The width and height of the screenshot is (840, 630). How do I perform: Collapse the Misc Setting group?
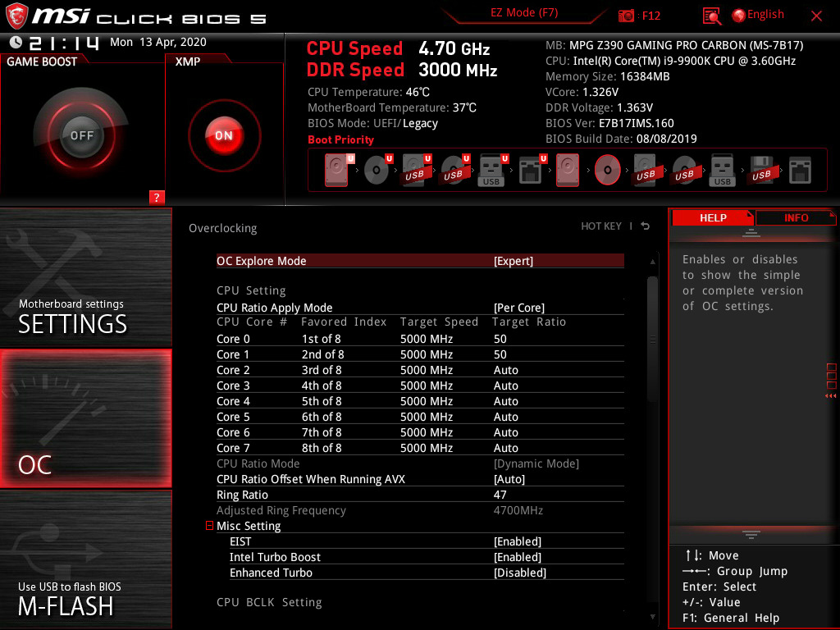coord(209,525)
